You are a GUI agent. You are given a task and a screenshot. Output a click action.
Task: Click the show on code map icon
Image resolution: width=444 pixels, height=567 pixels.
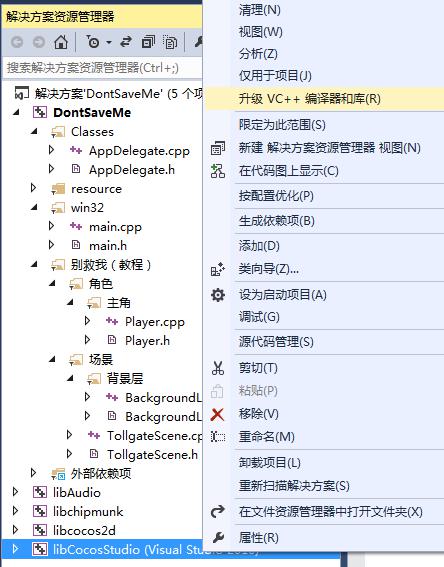tap(218, 171)
